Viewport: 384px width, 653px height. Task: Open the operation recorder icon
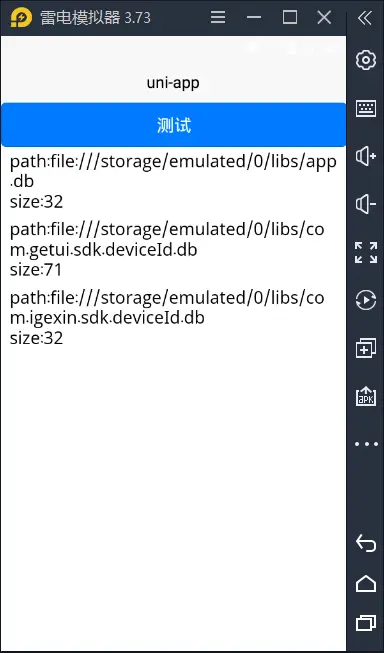pos(366,300)
